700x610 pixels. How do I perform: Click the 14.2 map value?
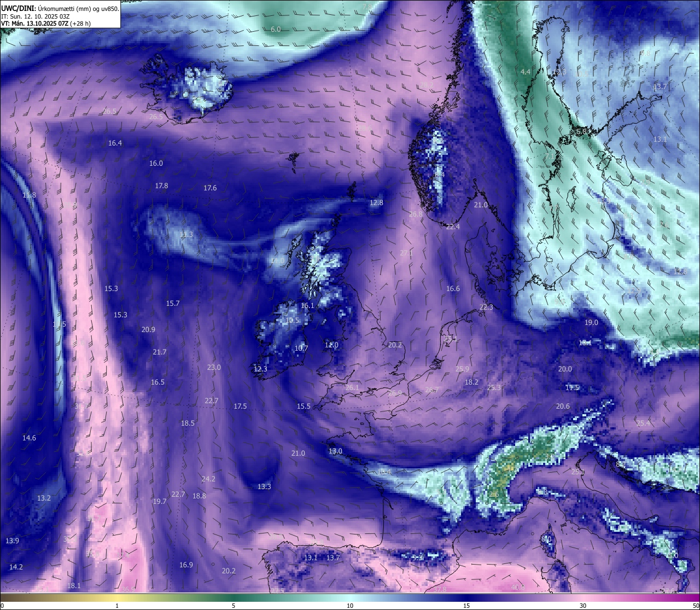(16, 567)
